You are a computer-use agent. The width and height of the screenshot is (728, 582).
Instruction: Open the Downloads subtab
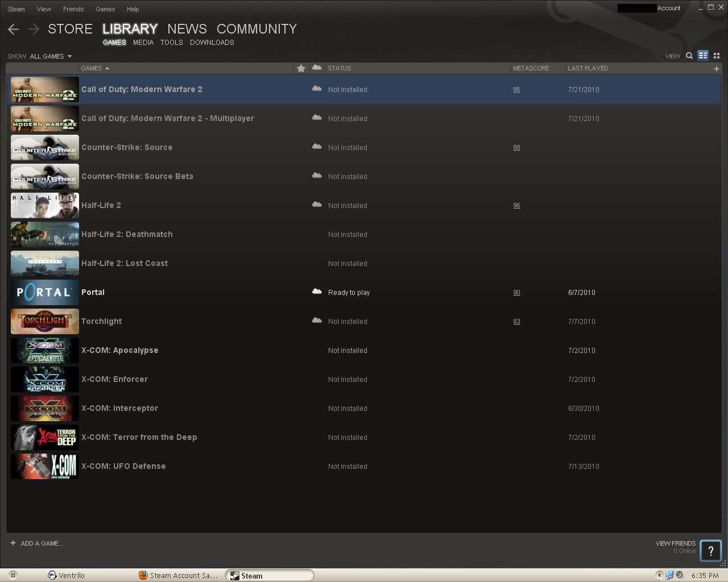(212, 43)
